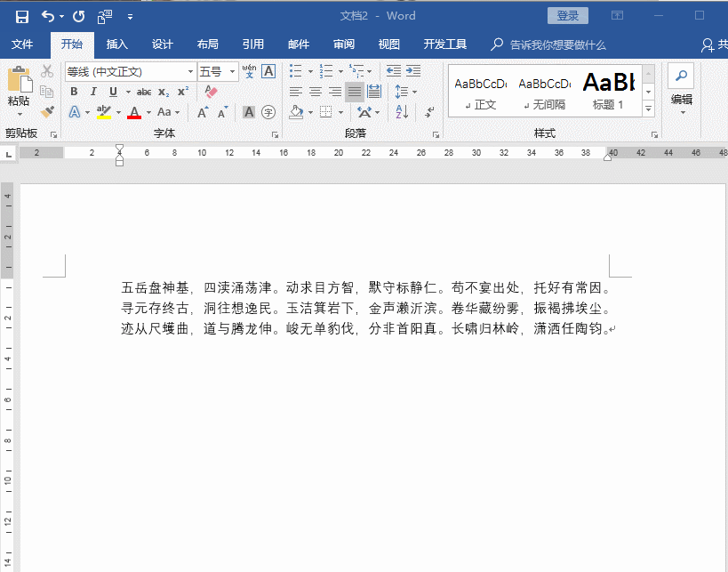
Task: Enable center paragraph alignment
Action: (x=315, y=91)
